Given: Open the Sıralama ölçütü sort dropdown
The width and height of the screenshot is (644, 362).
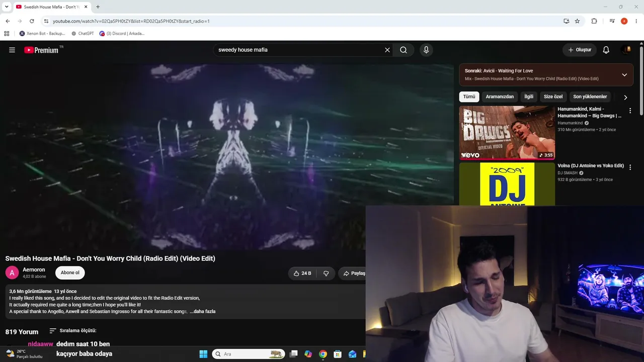Looking at the screenshot, I should pyautogui.click(x=73, y=330).
